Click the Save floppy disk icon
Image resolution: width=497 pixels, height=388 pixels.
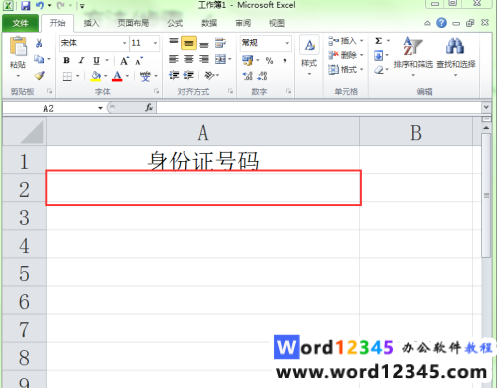point(26,6)
